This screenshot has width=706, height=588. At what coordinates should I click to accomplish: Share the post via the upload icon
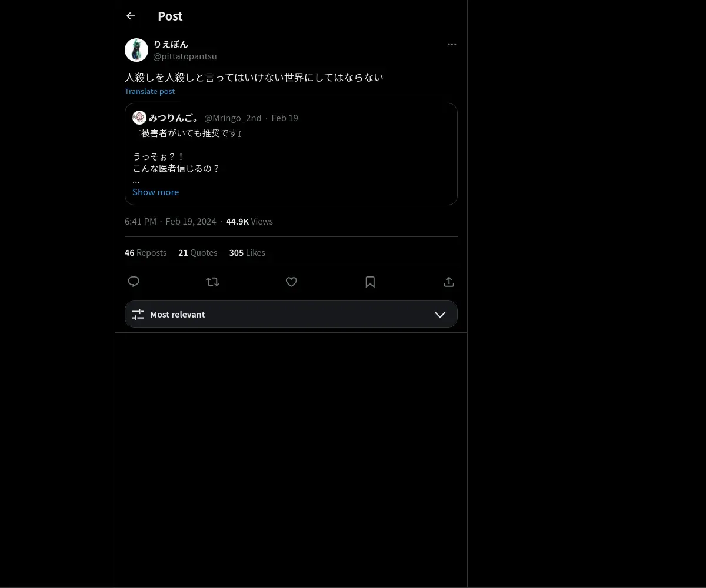449,282
